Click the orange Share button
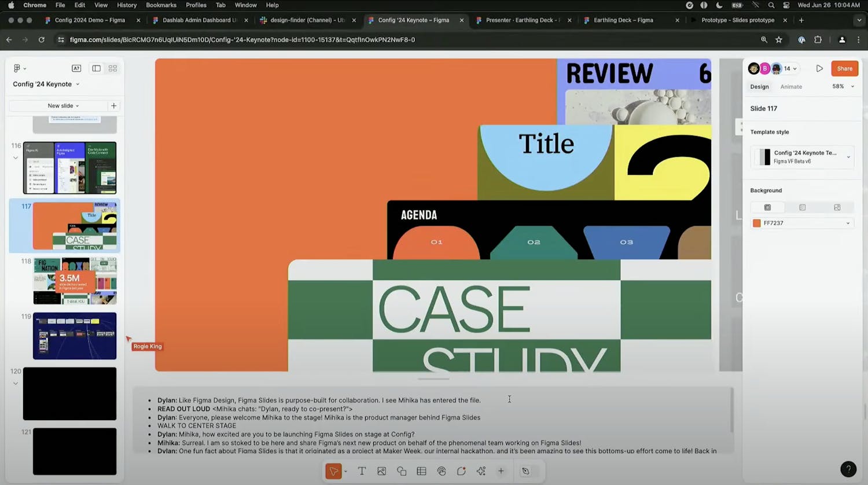The image size is (868, 485). tap(844, 68)
